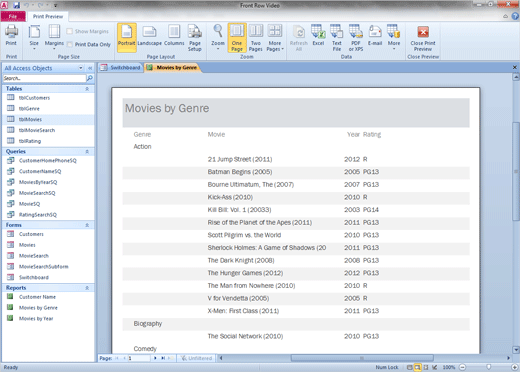Click the zoom in plus button
The image size is (520, 372).
(x=515, y=367)
